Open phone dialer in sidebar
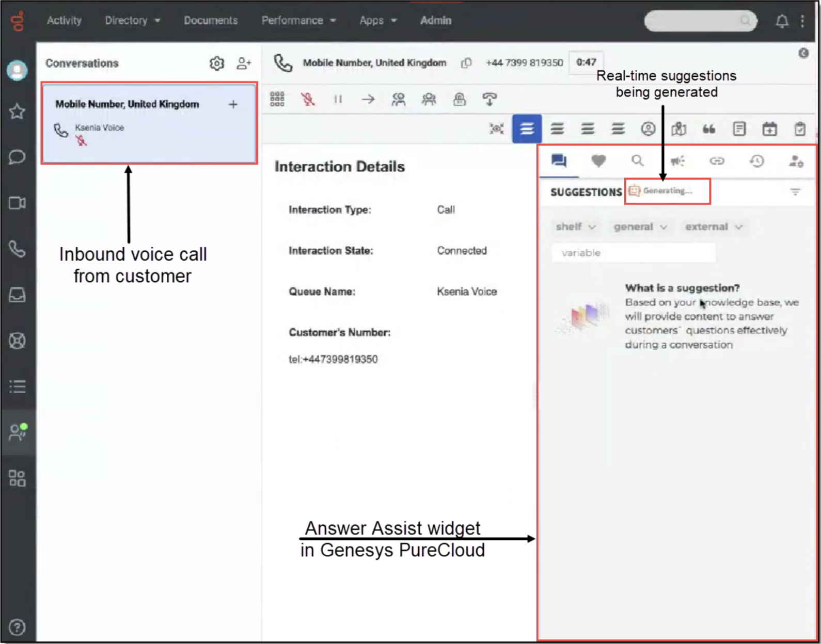 17,249
